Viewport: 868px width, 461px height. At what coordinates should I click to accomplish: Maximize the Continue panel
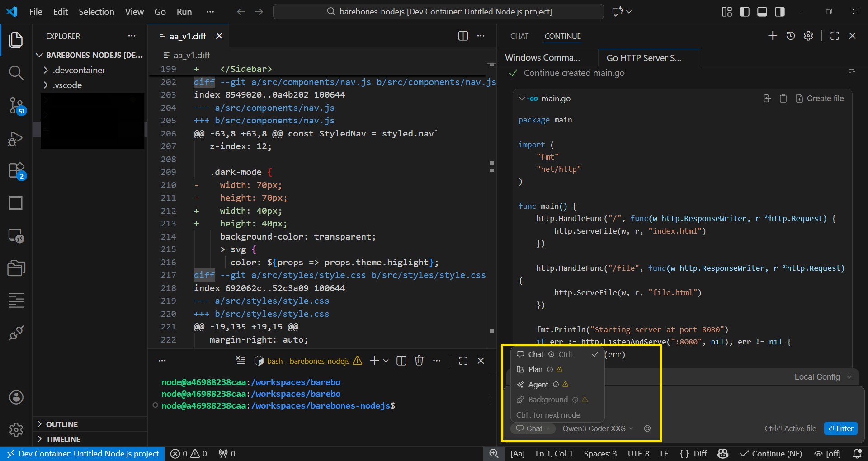click(835, 36)
